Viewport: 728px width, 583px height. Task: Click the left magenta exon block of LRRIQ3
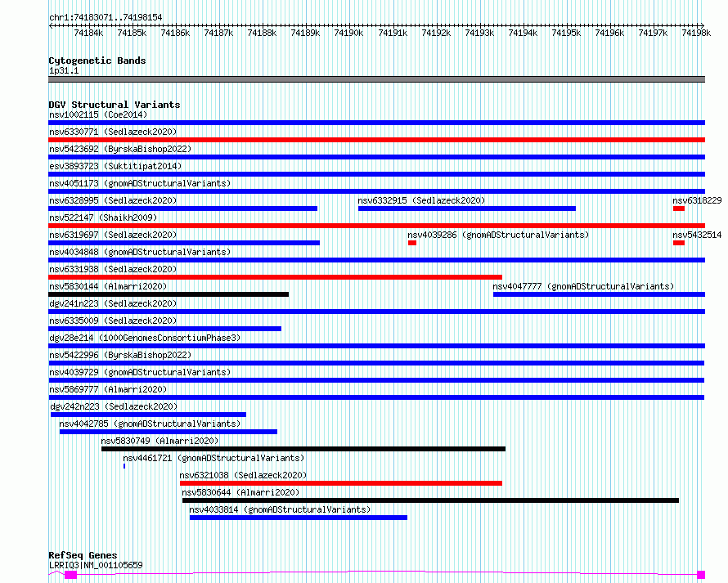70,575
